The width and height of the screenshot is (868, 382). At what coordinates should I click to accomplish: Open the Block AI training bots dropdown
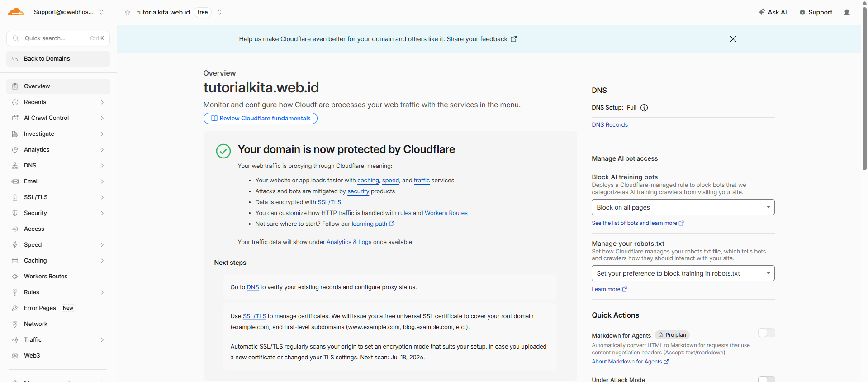tap(683, 207)
